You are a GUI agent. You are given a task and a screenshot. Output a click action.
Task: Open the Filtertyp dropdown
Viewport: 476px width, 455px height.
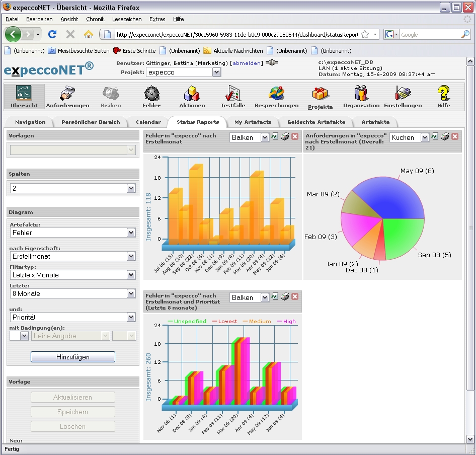[131, 275]
